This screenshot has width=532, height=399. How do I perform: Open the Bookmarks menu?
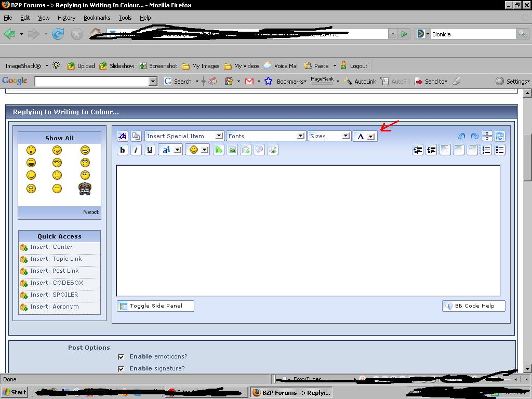(97, 18)
